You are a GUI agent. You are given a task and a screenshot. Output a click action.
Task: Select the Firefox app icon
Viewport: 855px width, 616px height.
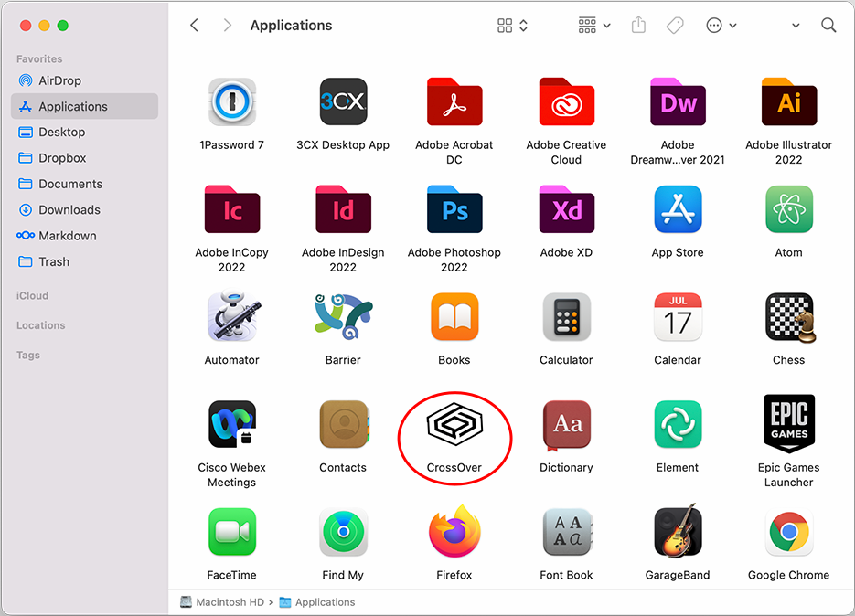(x=454, y=534)
